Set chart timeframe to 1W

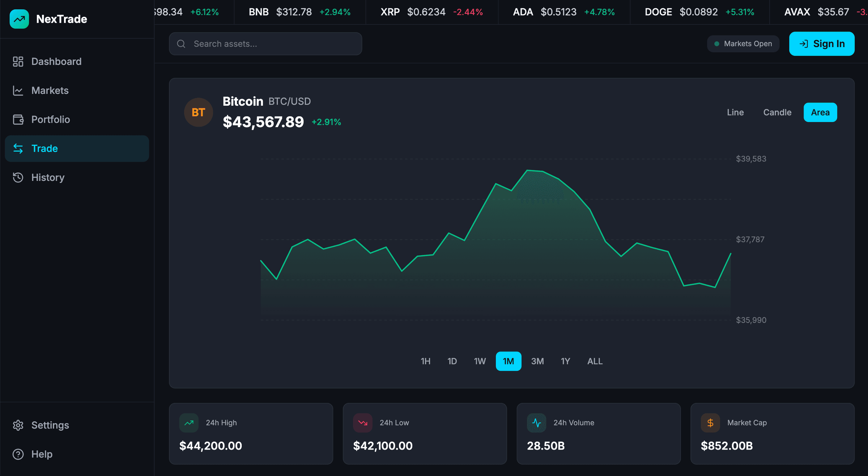(x=480, y=361)
